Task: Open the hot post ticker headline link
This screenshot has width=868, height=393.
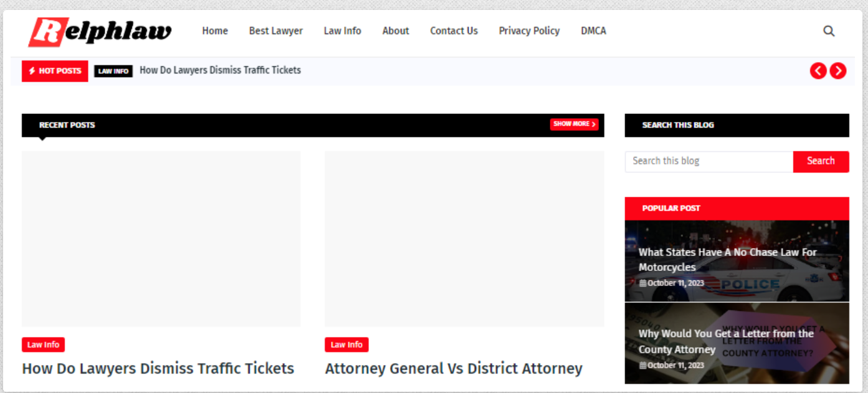Action: [x=220, y=70]
